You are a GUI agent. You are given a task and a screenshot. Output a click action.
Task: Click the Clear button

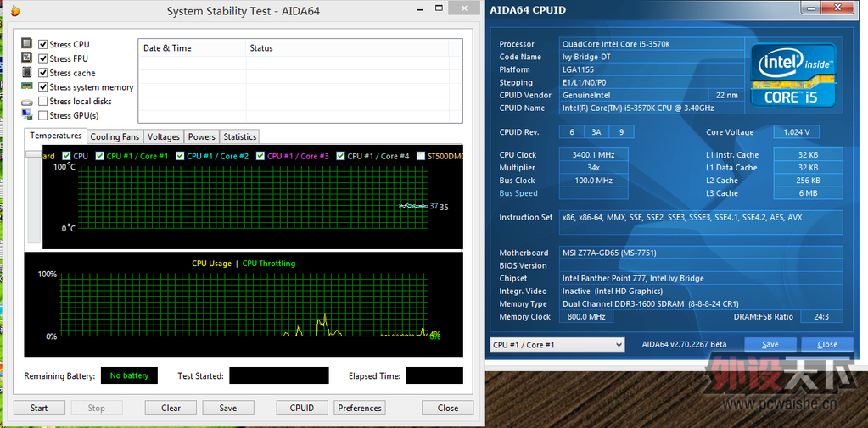click(171, 409)
